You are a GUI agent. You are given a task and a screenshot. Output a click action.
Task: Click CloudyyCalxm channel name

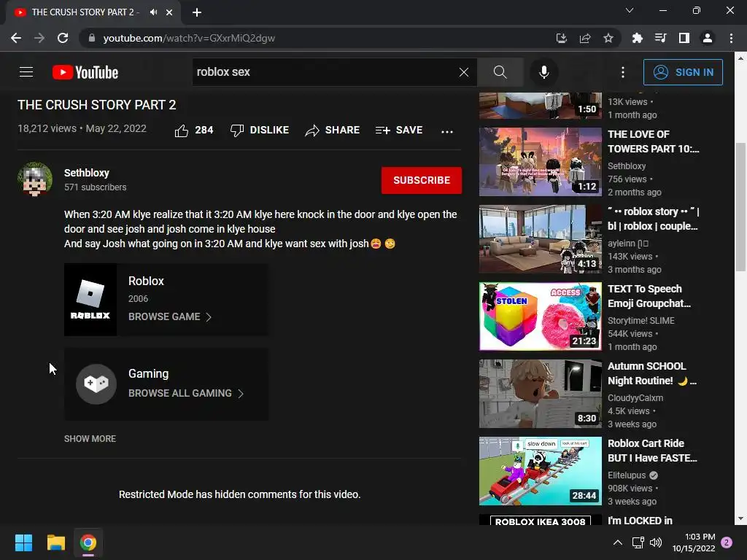pos(635,398)
